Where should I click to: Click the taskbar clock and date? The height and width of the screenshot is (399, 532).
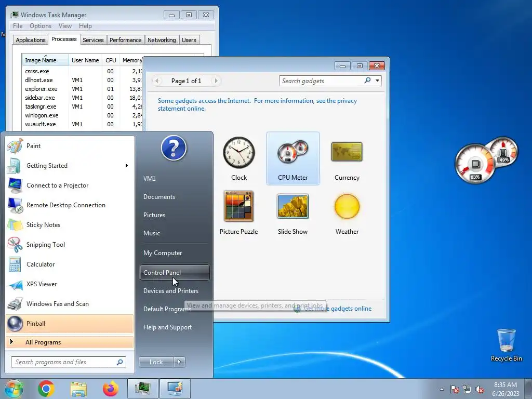tap(506, 389)
